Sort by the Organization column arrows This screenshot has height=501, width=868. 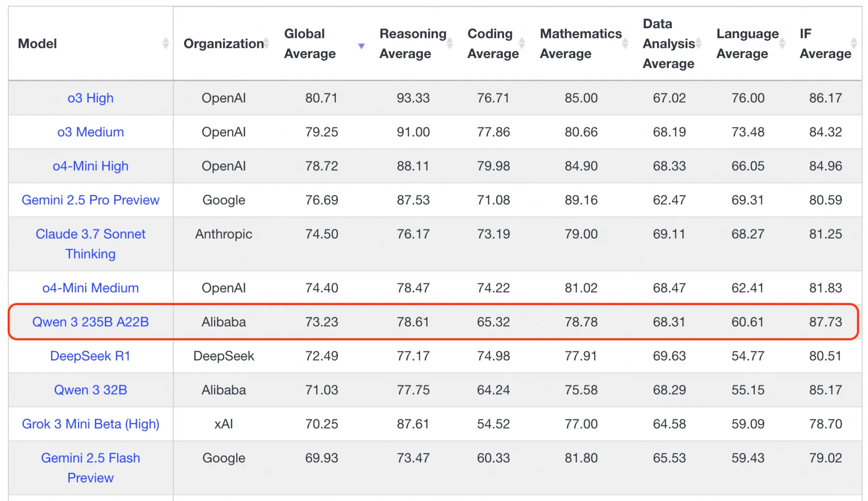click(267, 44)
